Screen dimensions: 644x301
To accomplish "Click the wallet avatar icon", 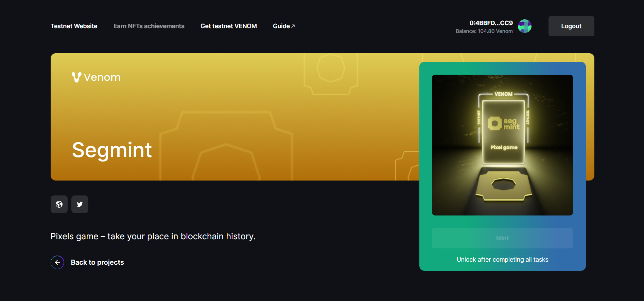I will [525, 26].
